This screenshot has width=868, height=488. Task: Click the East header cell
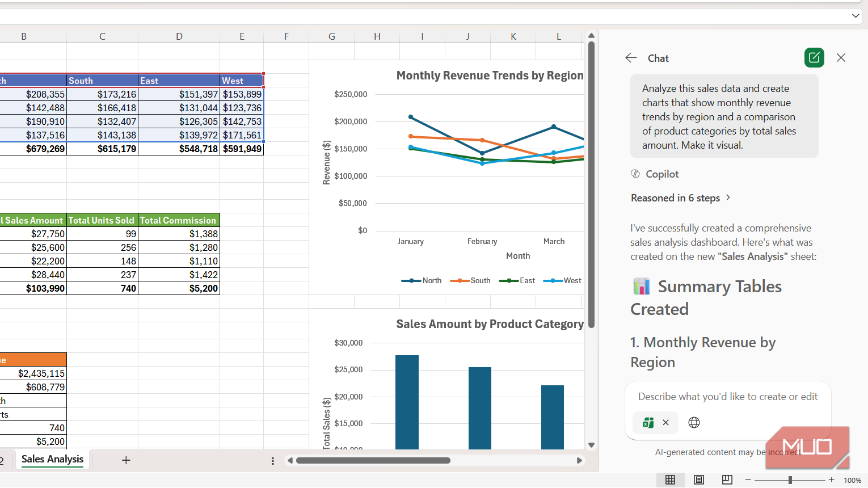pyautogui.click(x=179, y=81)
